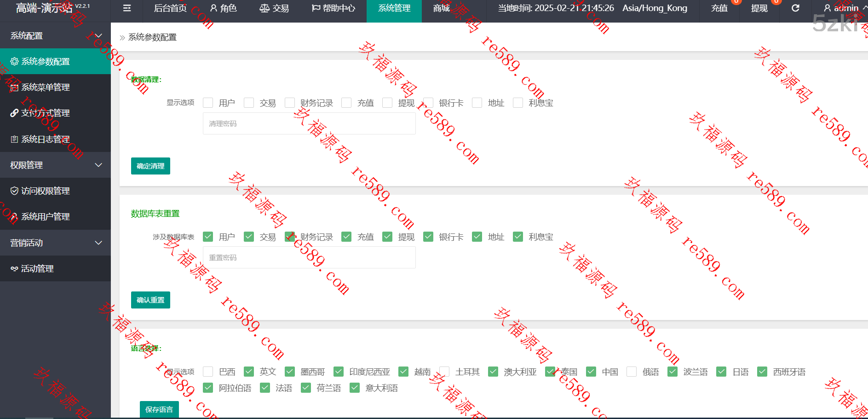Switch to the 后台首页 tab

pos(170,8)
